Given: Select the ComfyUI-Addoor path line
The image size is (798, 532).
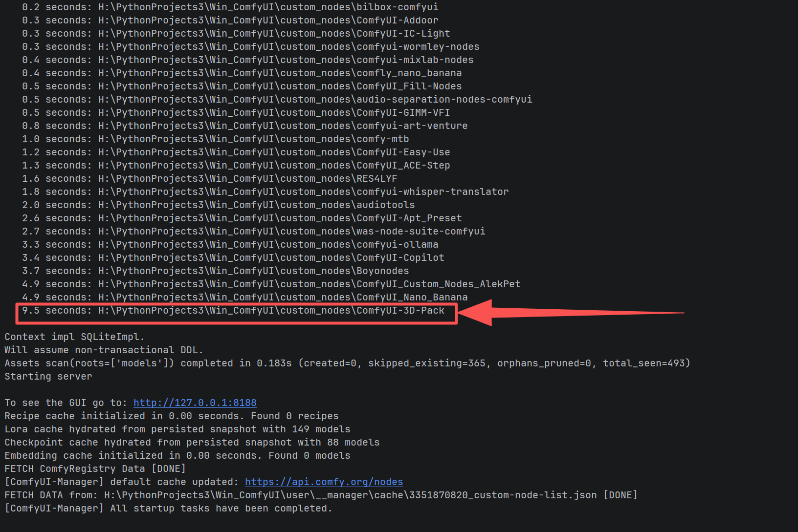Looking at the screenshot, I should 230,20.
